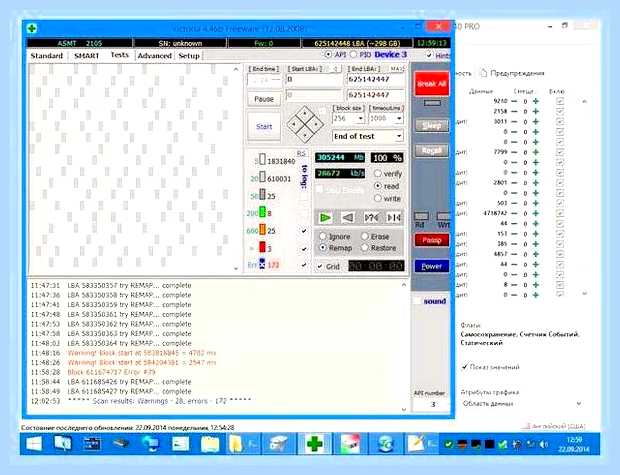
Task: Click the green plus in the 7799 row
Action: pyautogui.click(x=536, y=152)
